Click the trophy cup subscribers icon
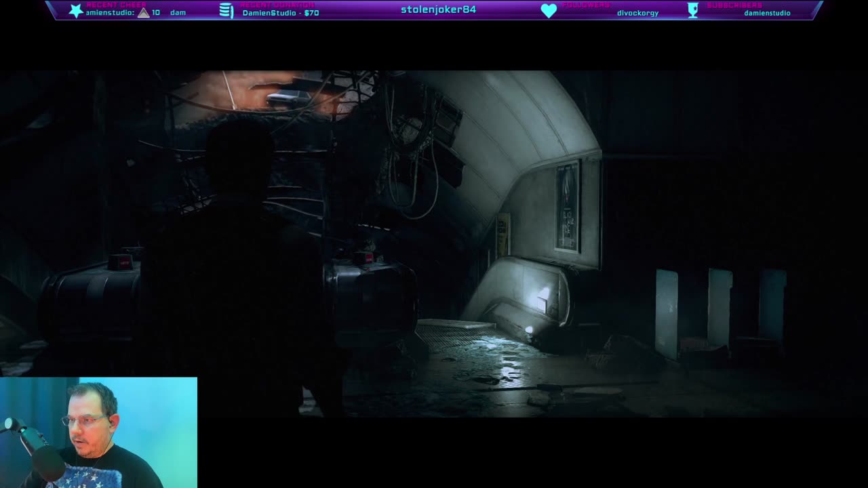 (x=692, y=10)
